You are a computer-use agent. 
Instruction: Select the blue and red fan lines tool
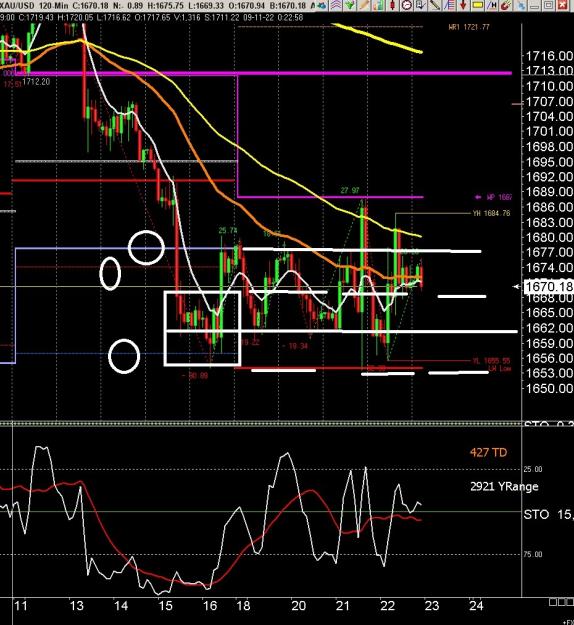coord(449,5)
